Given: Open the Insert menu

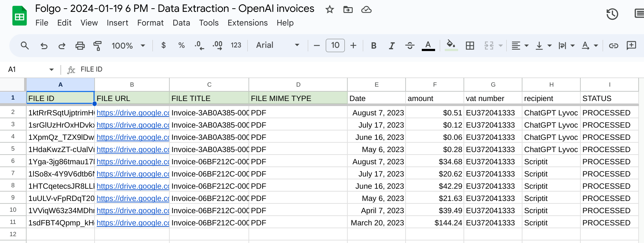Looking at the screenshot, I should tap(117, 23).
